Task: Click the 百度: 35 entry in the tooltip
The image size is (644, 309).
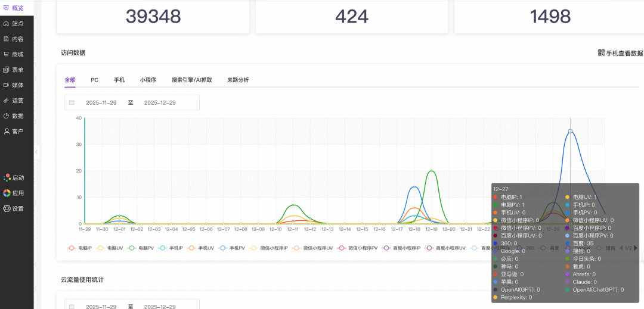Action: click(580, 243)
